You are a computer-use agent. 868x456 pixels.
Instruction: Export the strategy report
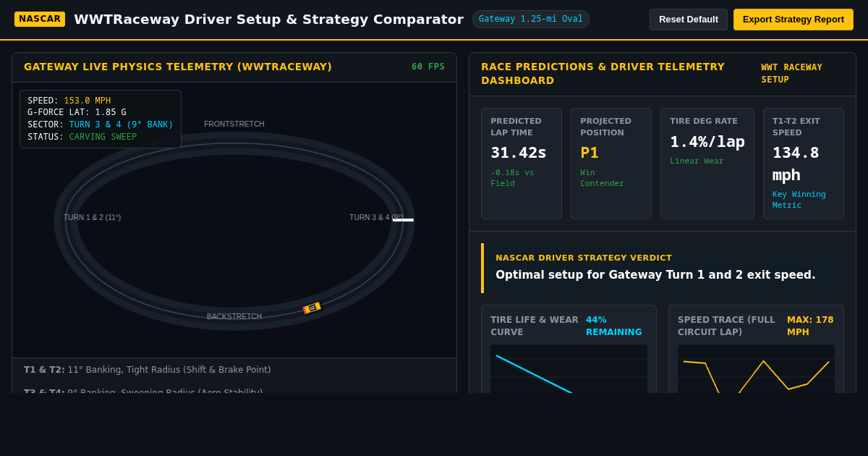coord(793,20)
